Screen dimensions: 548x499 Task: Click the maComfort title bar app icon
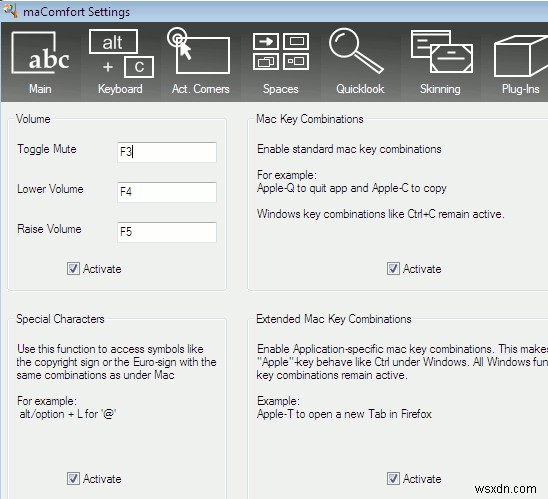point(10,10)
